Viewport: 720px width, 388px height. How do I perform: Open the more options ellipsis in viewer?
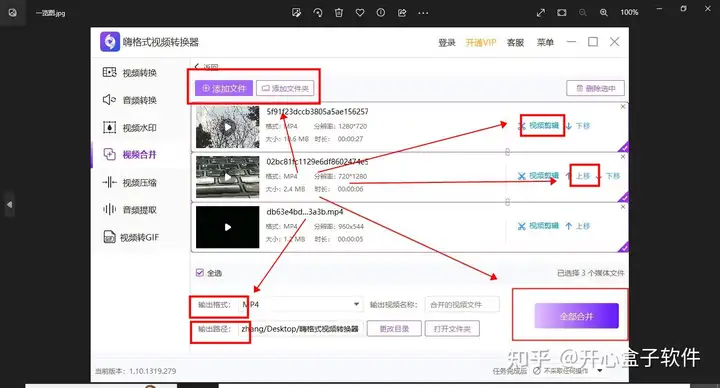423,12
